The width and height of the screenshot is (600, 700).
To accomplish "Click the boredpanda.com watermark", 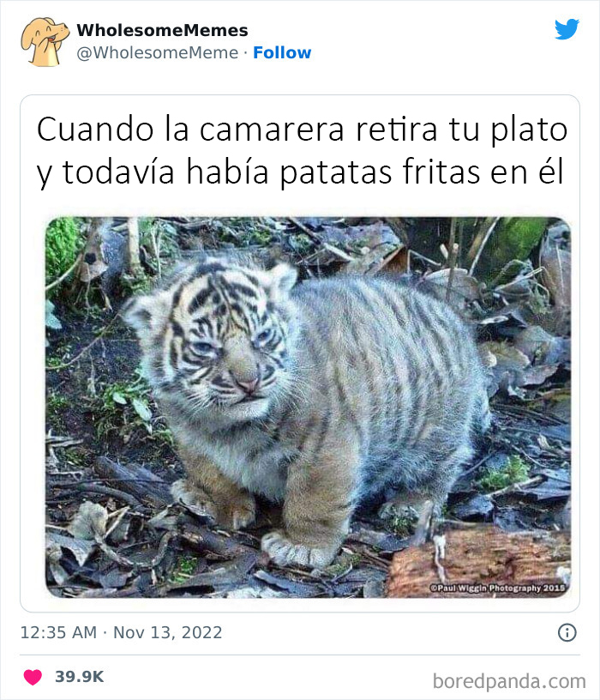I will (x=509, y=682).
